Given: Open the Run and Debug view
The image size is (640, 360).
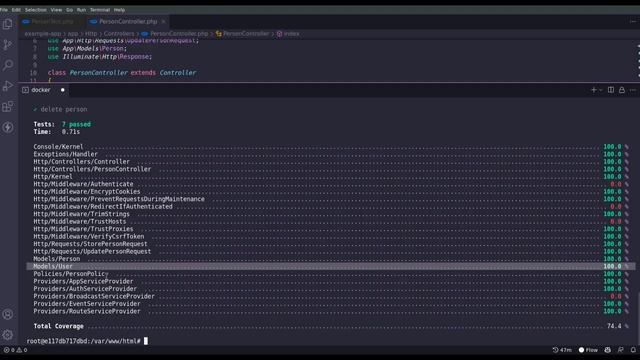Looking at the screenshot, I should [x=8, y=86].
